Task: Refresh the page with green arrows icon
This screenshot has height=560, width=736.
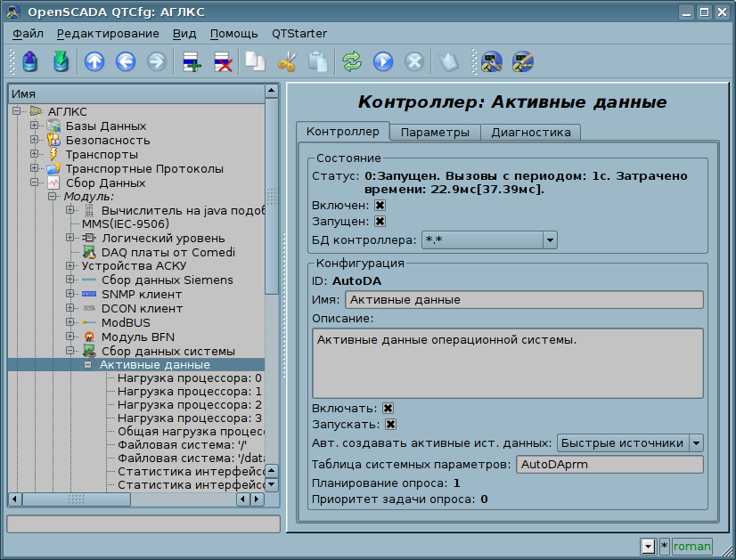Action: pos(352,61)
